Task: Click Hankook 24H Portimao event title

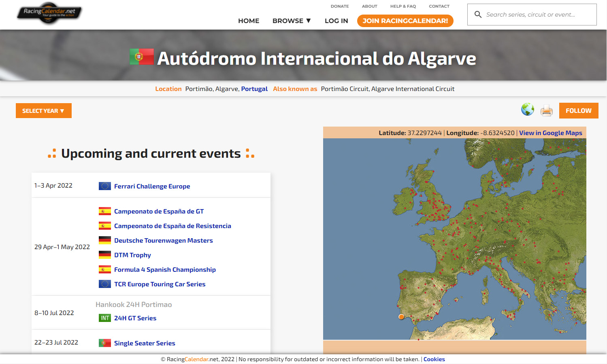Action: (134, 305)
